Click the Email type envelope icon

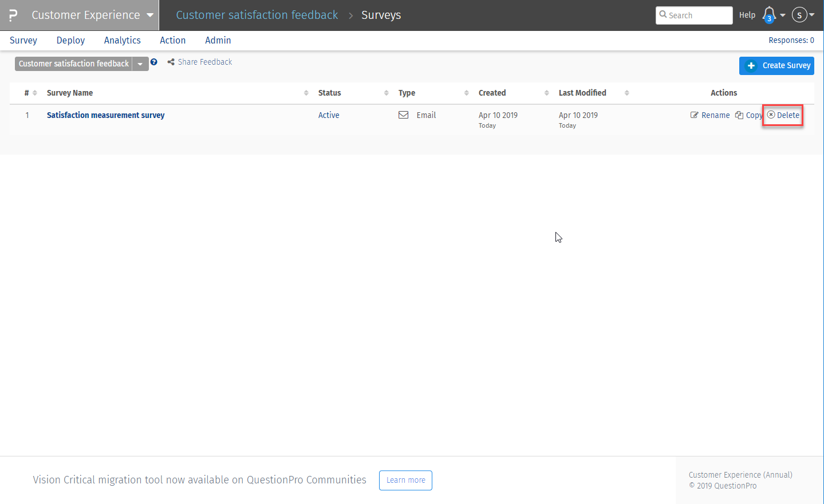404,115
